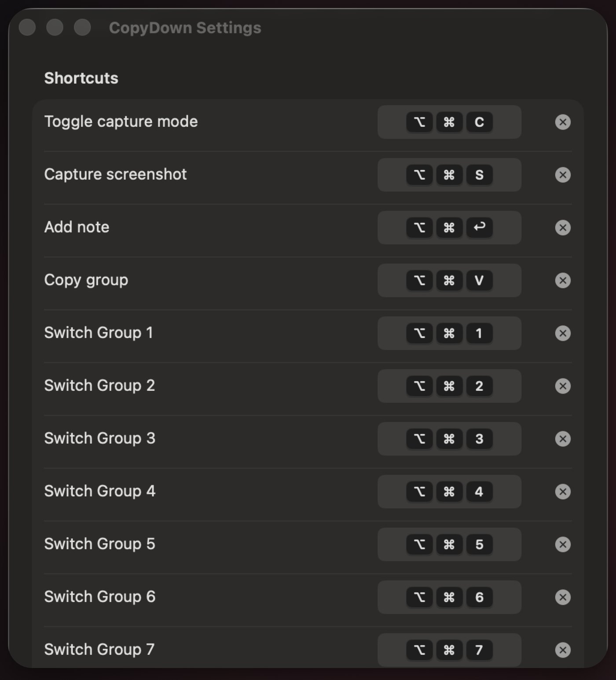This screenshot has width=616, height=680.
Task: Change the Switch Group 2 shortcut recorder
Action: coord(449,386)
